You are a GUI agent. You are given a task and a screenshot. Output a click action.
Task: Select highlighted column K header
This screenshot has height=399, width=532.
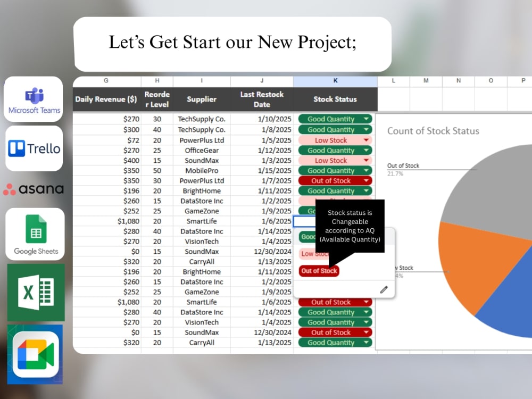(x=335, y=81)
